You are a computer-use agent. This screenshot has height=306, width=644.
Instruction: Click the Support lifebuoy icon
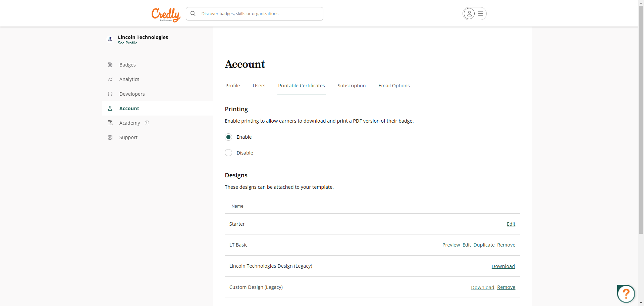[x=110, y=137]
